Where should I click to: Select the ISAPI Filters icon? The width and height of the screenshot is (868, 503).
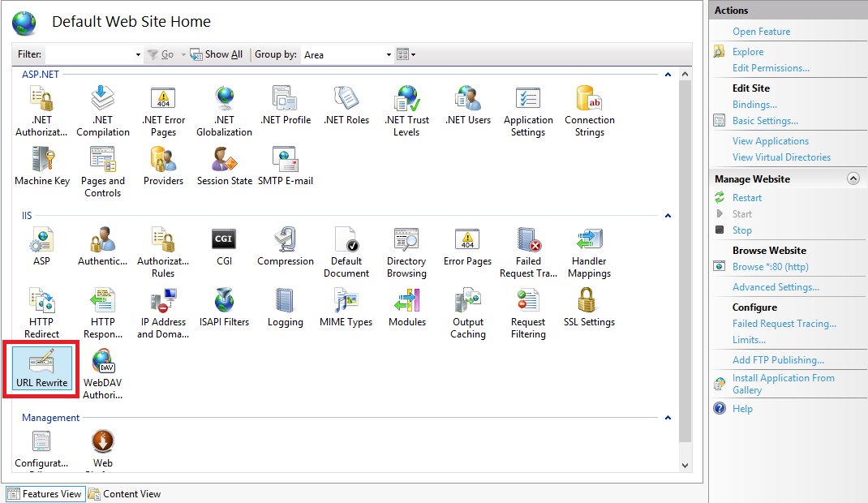[224, 302]
